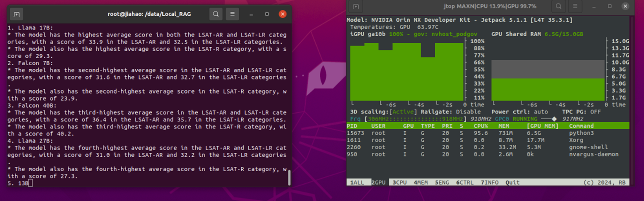Click Quit in the jtop bottom bar

(x=512, y=182)
